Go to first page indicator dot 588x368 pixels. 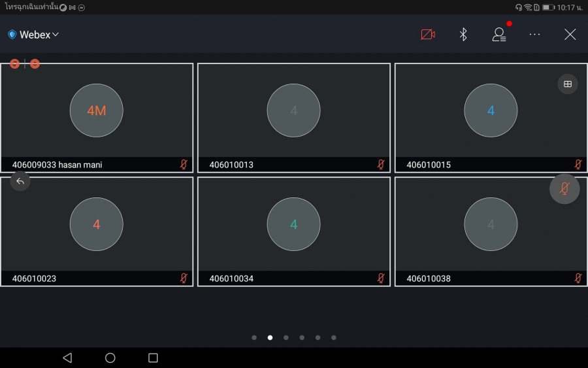[254, 338]
